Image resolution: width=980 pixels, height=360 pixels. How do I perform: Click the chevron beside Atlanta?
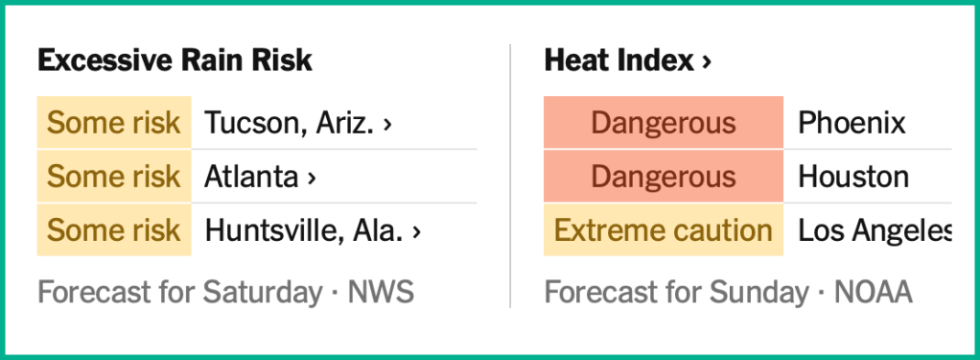[x=312, y=179]
